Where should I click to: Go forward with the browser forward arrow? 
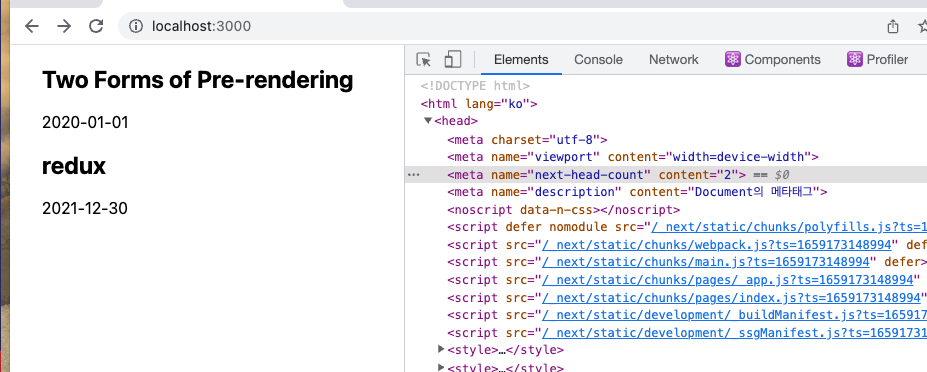point(64,26)
